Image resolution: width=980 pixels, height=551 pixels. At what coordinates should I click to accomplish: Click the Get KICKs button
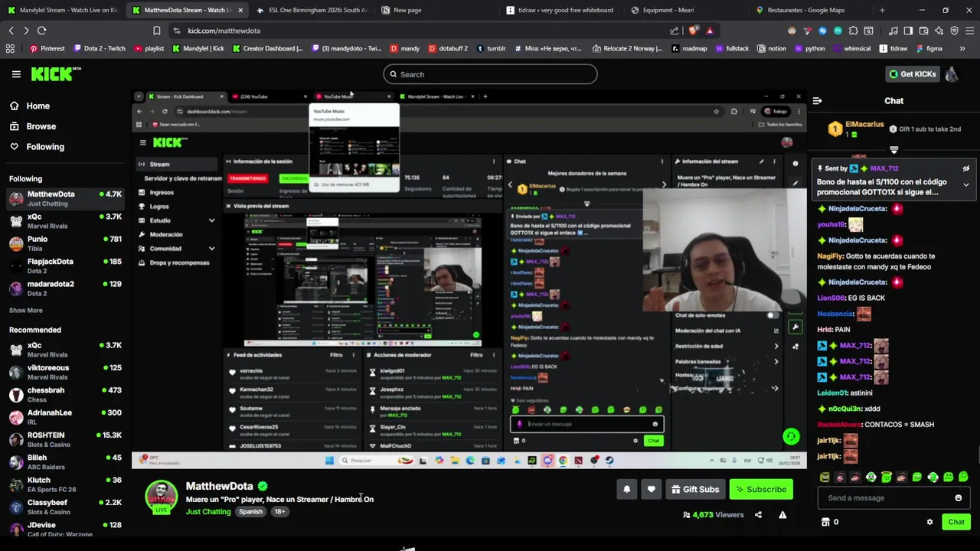coord(912,74)
